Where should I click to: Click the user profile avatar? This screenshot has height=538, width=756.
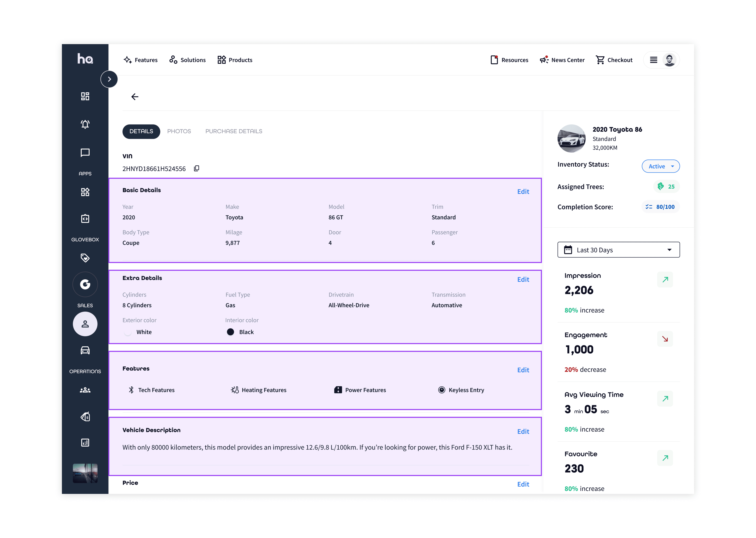(669, 60)
